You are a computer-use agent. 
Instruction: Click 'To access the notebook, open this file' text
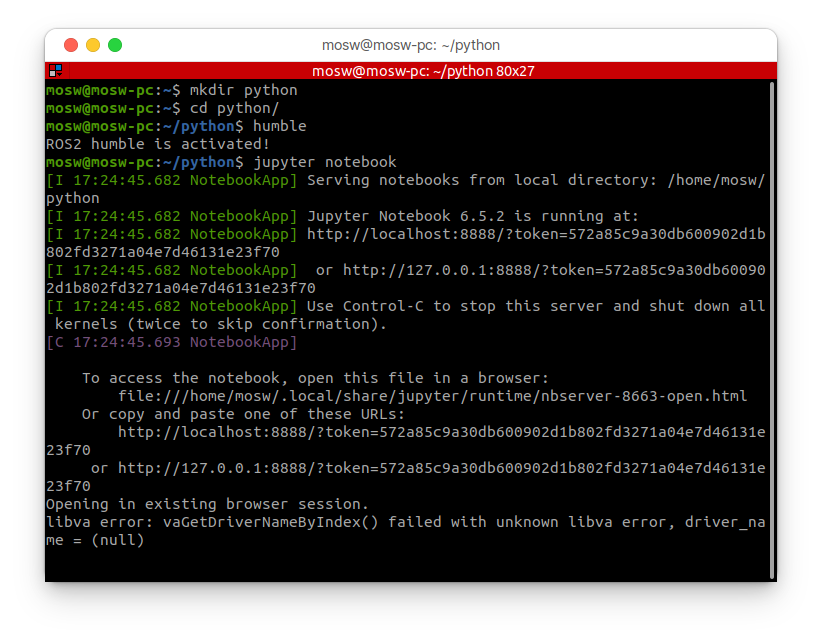[315, 378]
